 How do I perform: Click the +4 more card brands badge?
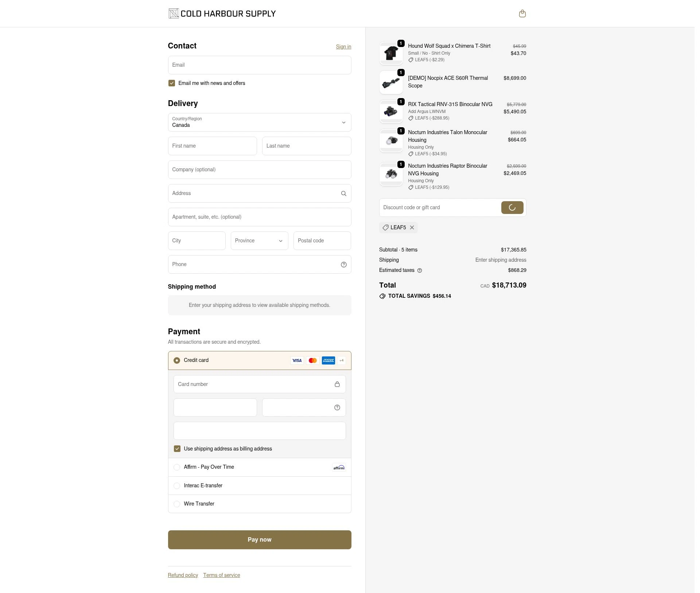point(341,360)
